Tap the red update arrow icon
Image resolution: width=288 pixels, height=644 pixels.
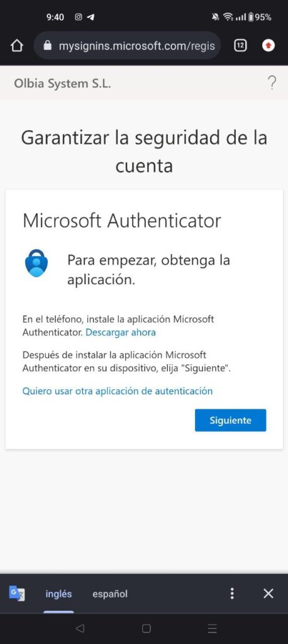269,45
